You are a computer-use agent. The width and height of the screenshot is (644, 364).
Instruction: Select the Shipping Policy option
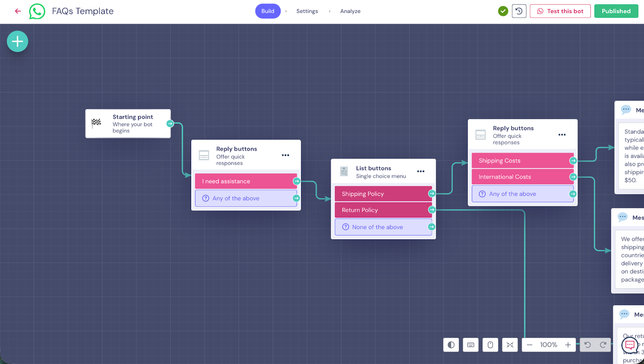(383, 194)
